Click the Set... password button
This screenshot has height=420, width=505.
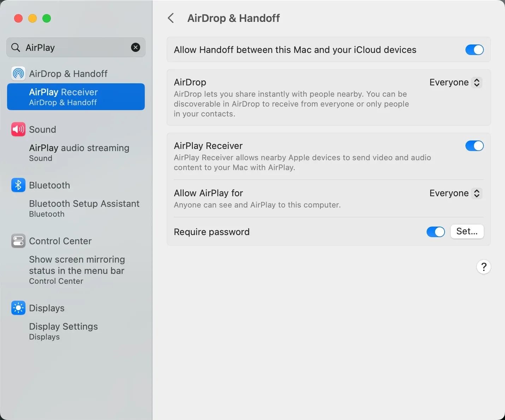click(467, 232)
